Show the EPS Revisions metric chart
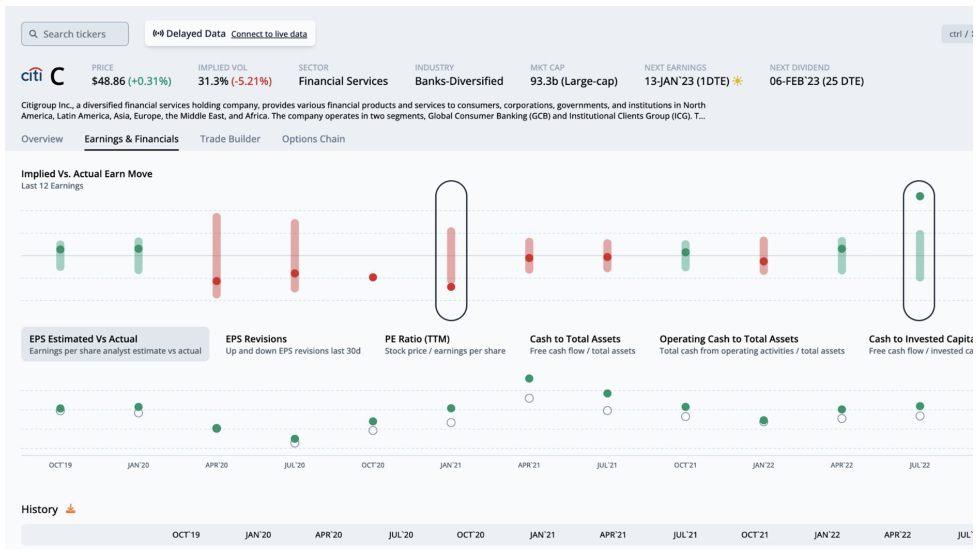This screenshot has height=552, width=980. tap(293, 344)
